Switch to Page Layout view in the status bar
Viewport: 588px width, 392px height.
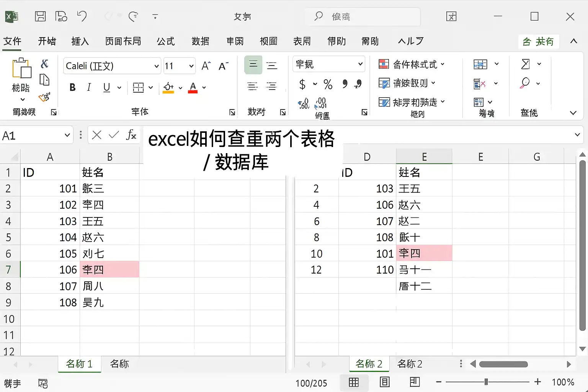click(x=384, y=382)
